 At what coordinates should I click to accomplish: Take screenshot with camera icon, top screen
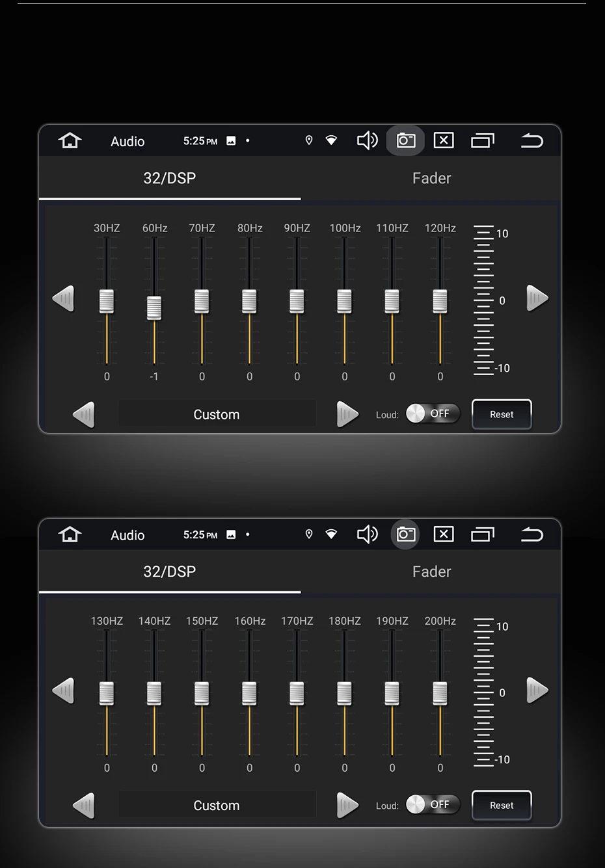[x=405, y=140]
